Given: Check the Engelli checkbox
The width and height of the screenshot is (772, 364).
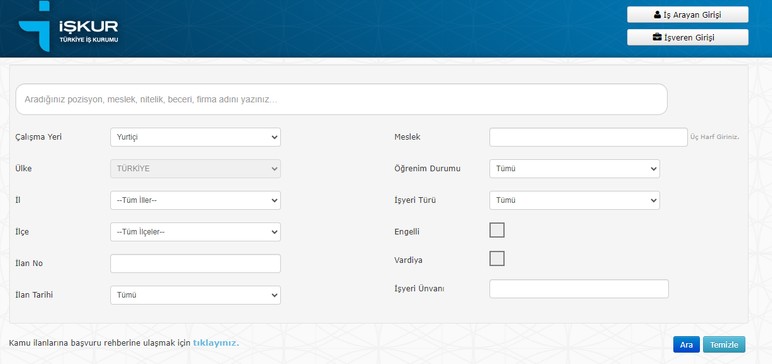Looking at the screenshot, I should (x=497, y=230).
